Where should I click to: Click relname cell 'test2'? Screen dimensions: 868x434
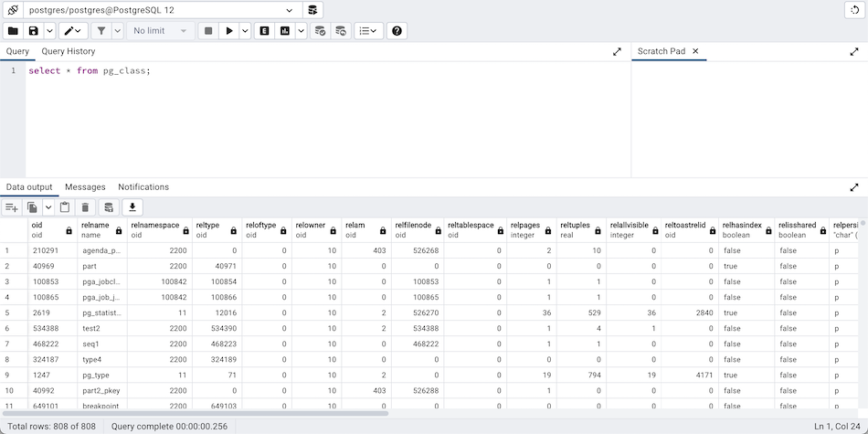point(102,328)
